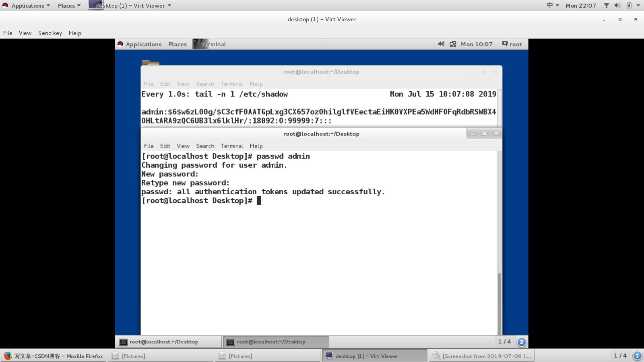Screen dimensions: 644x362
Task: Click 'all authentication tokens updated successfully' line
Action: [263, 192]
